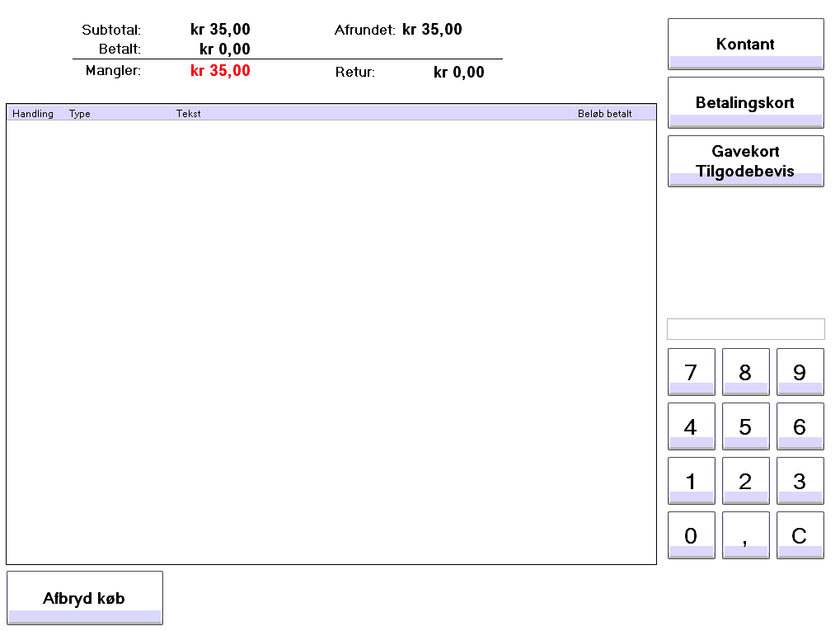Choose Betalingskort card payment
Viewport: 840px width, 631px height.
tap(745, 103)
